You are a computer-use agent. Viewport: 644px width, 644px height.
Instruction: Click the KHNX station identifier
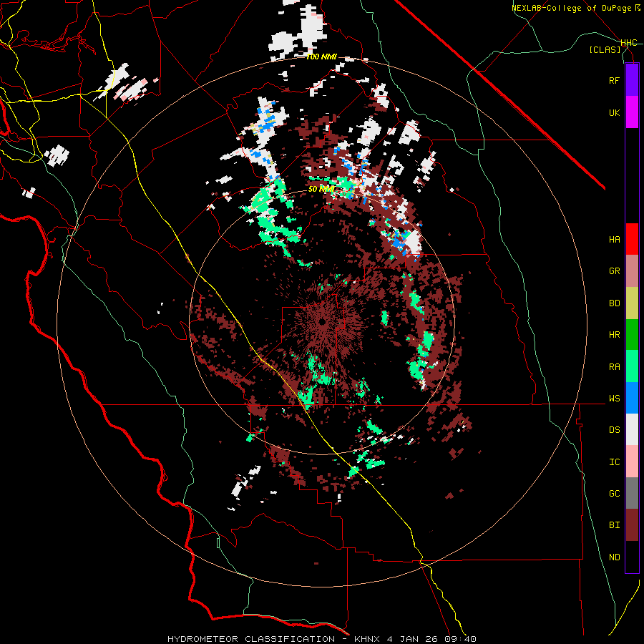[x=369, y=639]
